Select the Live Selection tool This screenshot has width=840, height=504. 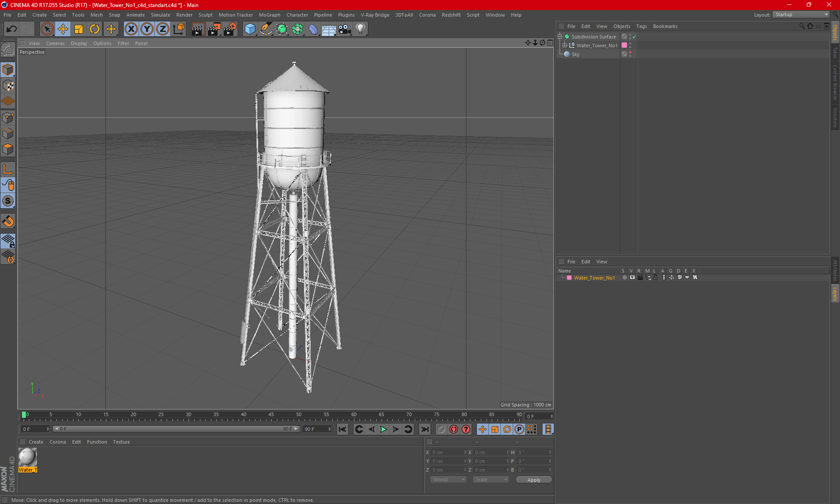click(47, 29)
